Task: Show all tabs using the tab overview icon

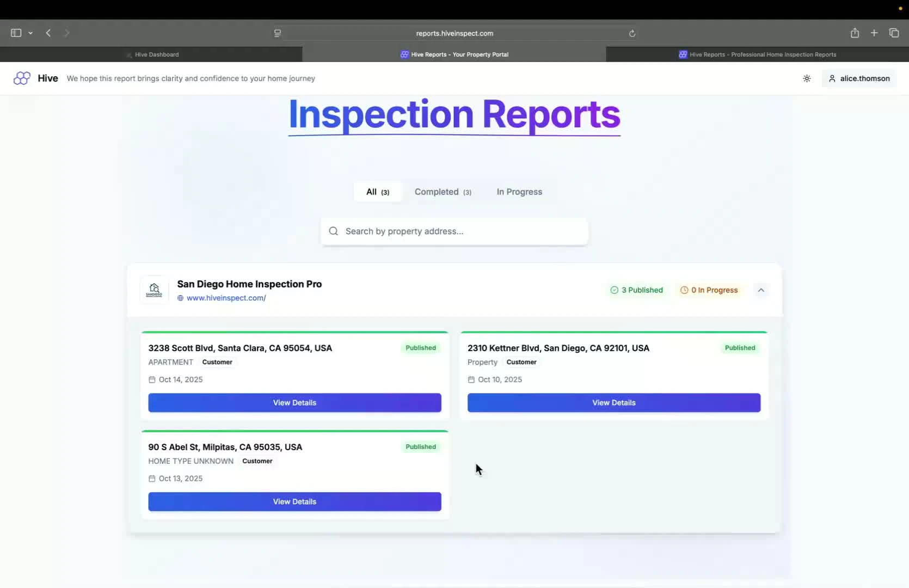Action: point(894,33)
